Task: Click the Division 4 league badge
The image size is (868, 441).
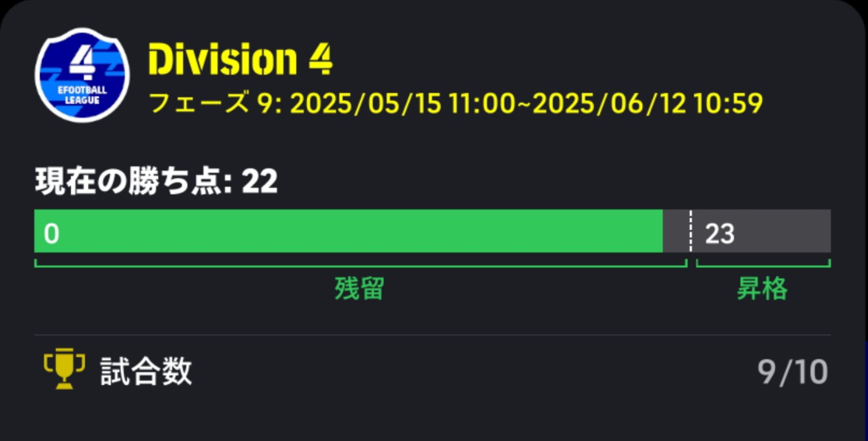Action: click(x=82, y=75)
